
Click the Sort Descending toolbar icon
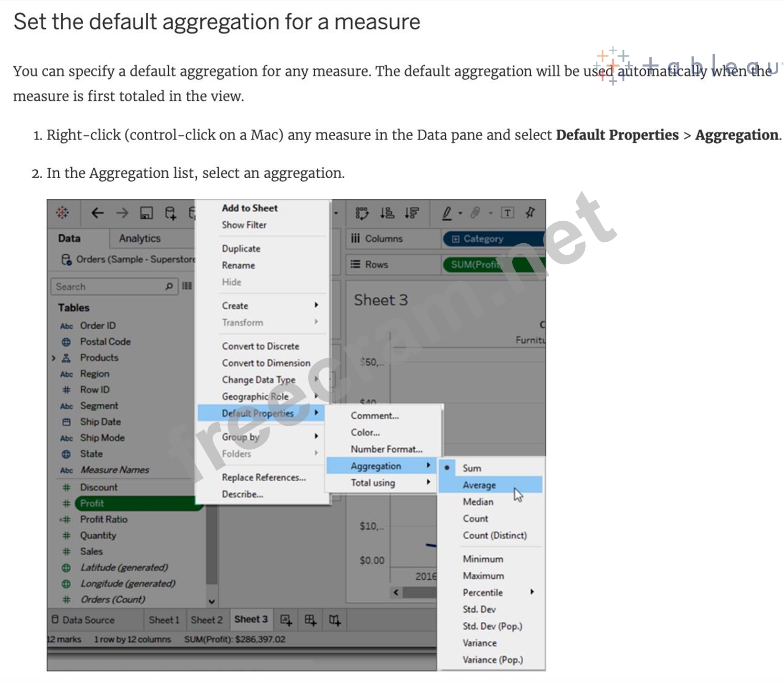point(412,213)
